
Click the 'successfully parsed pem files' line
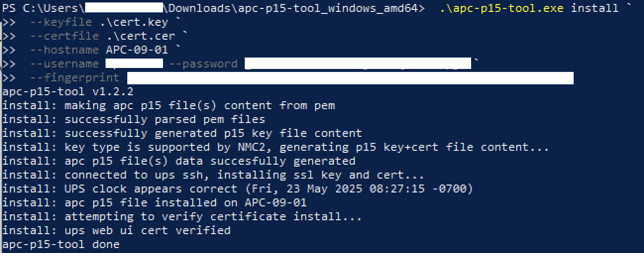[134, 119]
